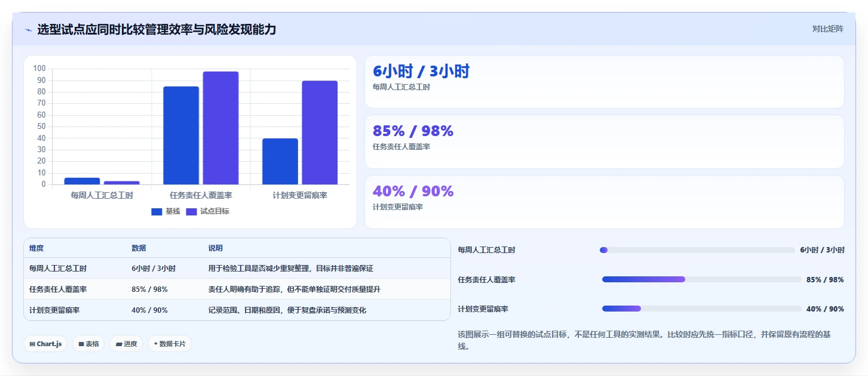Screen dimensions: 868x376
Task: Click the 每周人工汇总工时 progress bar
Action: [697, 250]
